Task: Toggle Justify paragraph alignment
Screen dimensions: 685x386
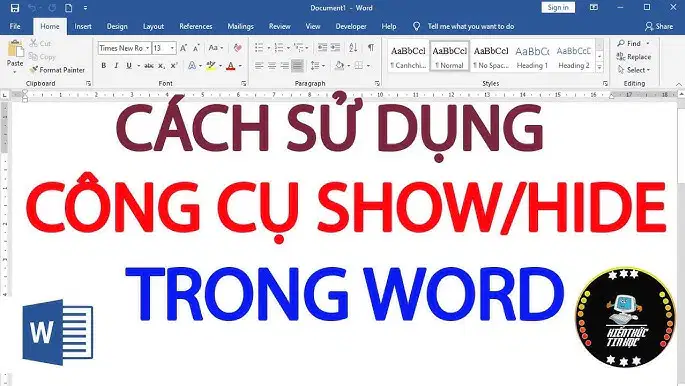Action: (x=297, y=65)
